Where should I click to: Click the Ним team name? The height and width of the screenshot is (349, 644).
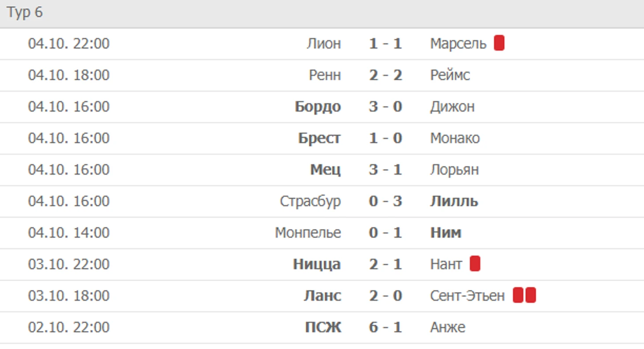click(x=446, y=233)
